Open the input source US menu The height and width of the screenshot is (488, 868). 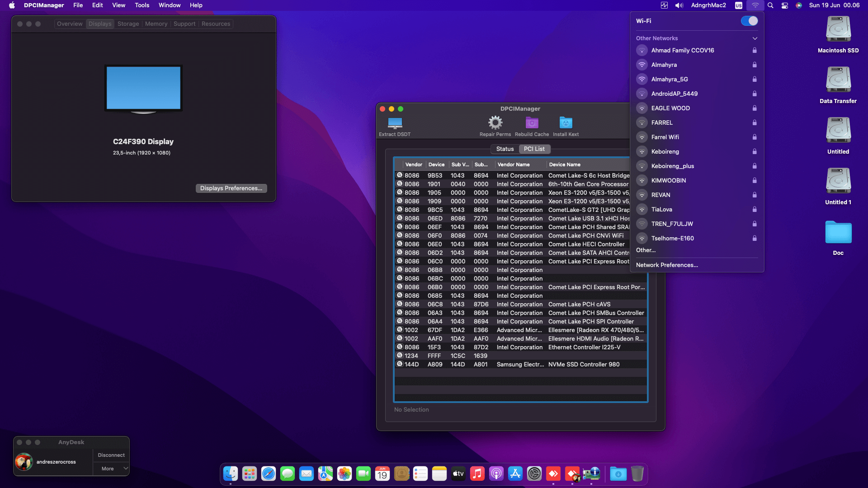click(x=738, y=5)
